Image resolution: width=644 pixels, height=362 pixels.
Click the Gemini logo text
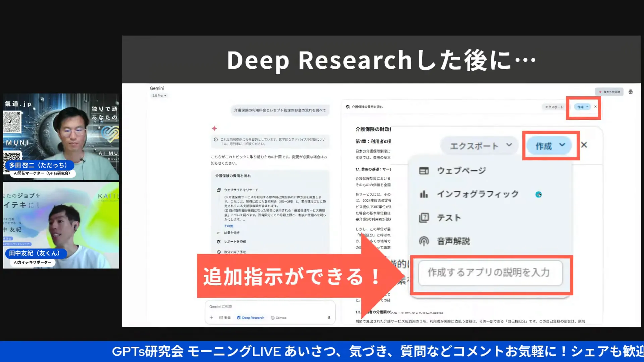pos(157,88)
